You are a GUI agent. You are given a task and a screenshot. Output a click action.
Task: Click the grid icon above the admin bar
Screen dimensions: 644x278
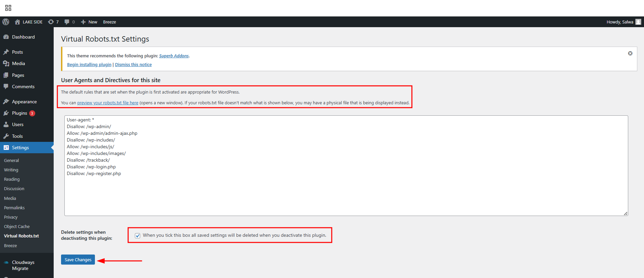pos(8,8)
